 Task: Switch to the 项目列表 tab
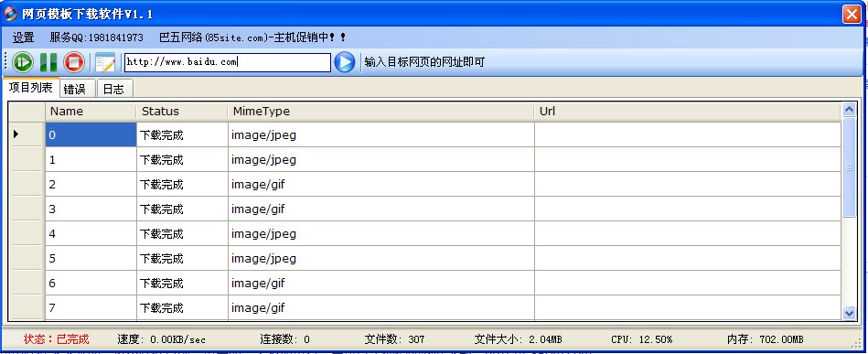[x=30, y=88]
